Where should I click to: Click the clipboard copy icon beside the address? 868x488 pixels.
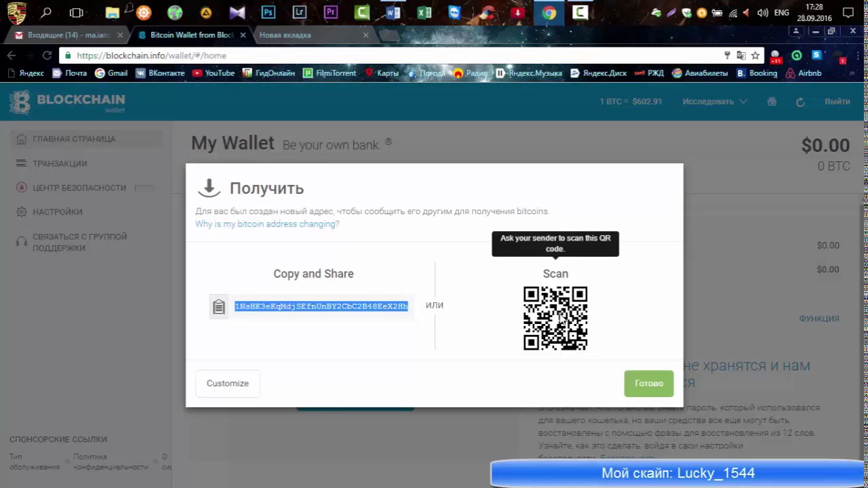click(x=218, y=307)
